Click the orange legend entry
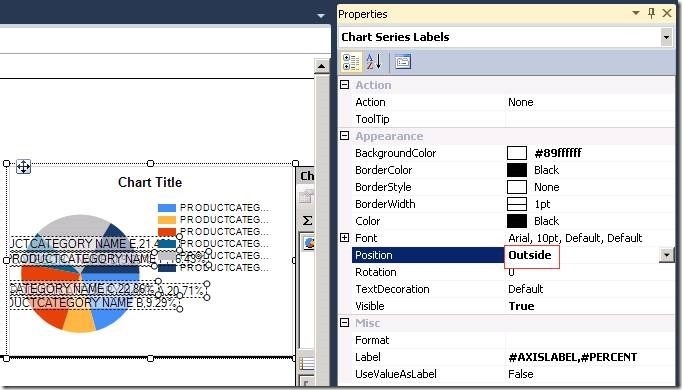 [214, 220]
